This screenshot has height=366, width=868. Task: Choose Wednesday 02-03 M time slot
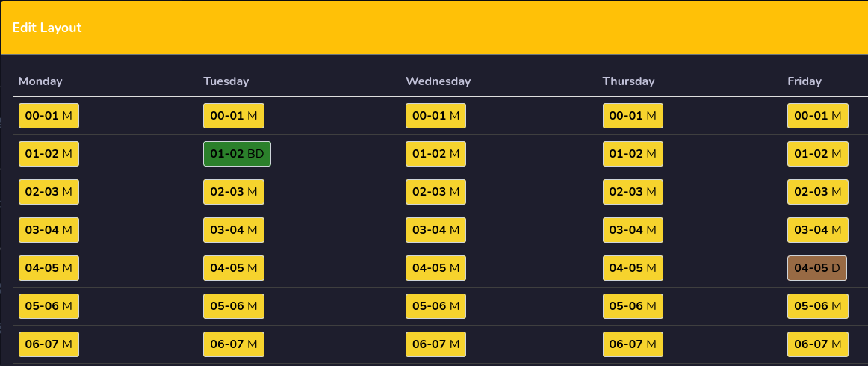(435, 192)
